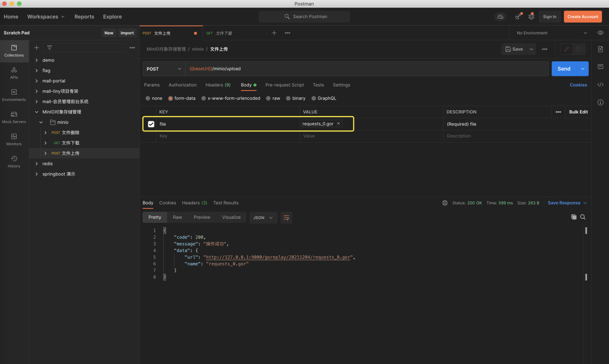Expand the redis collection
This screenshot has width=609, height=364.
pos(37,164)
